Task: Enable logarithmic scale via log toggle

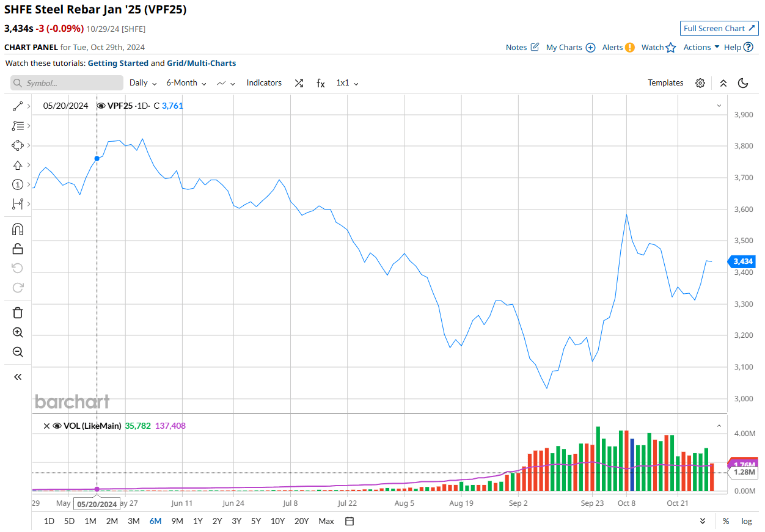Action: [x=746, y=521]
